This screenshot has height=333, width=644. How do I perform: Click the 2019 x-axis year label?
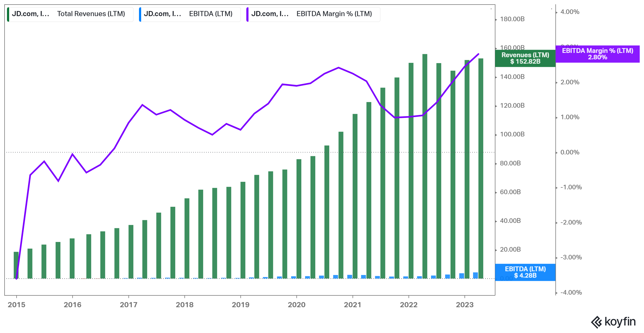[x=240, y=305]
